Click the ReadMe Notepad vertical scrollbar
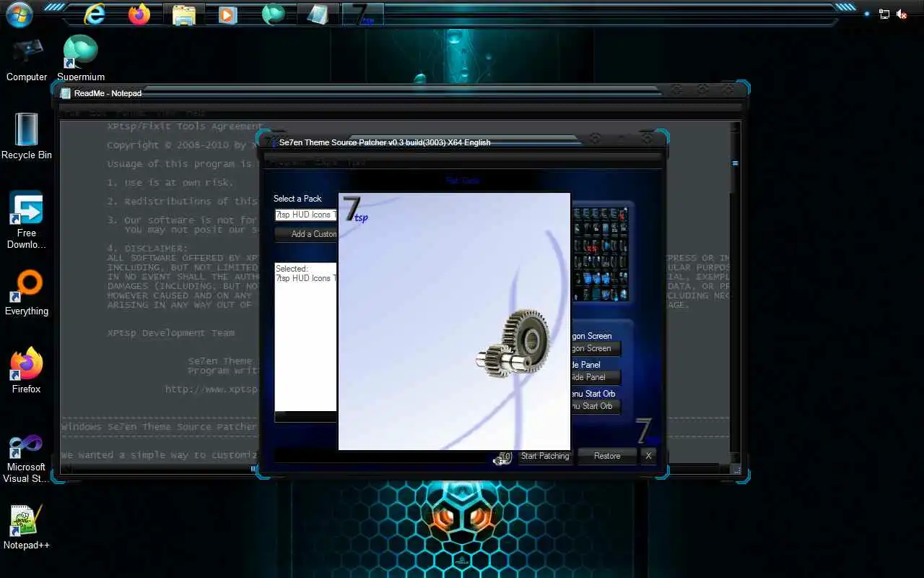The height and width of the screenshot is (578, 924). coord(736,293)
